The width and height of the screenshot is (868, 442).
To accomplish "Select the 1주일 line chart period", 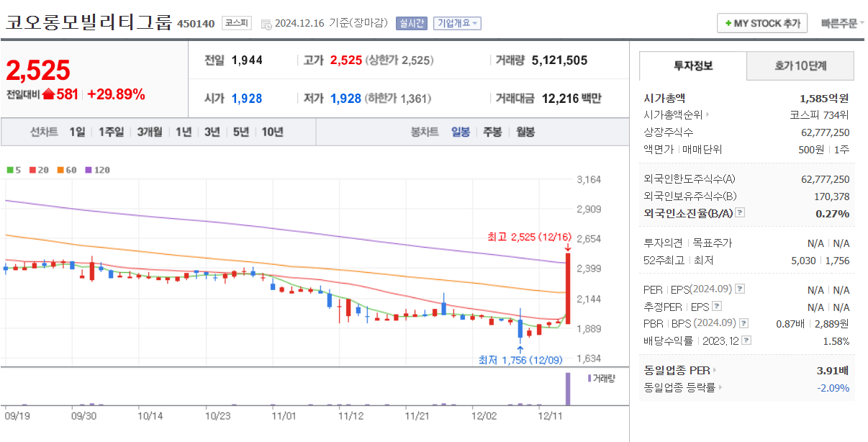I will coord(111,132).
